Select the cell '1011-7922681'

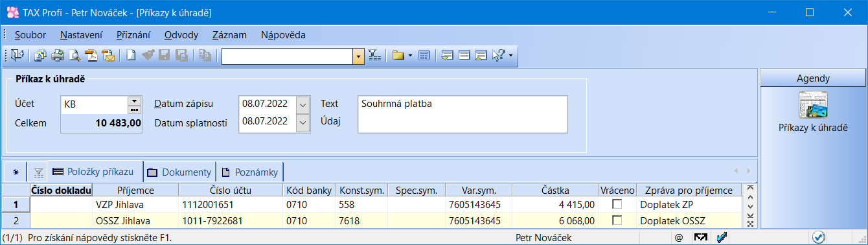point(231,220)
